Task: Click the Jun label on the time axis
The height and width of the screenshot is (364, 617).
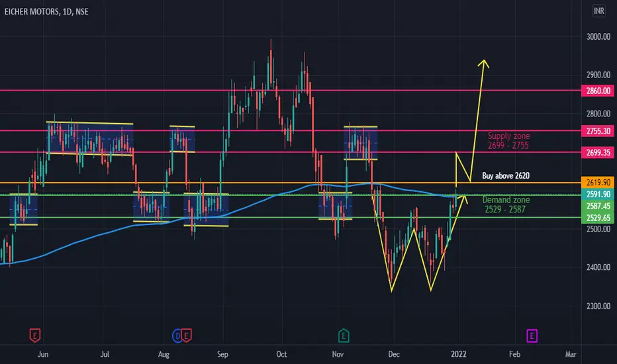Action: tap(43, 354)
